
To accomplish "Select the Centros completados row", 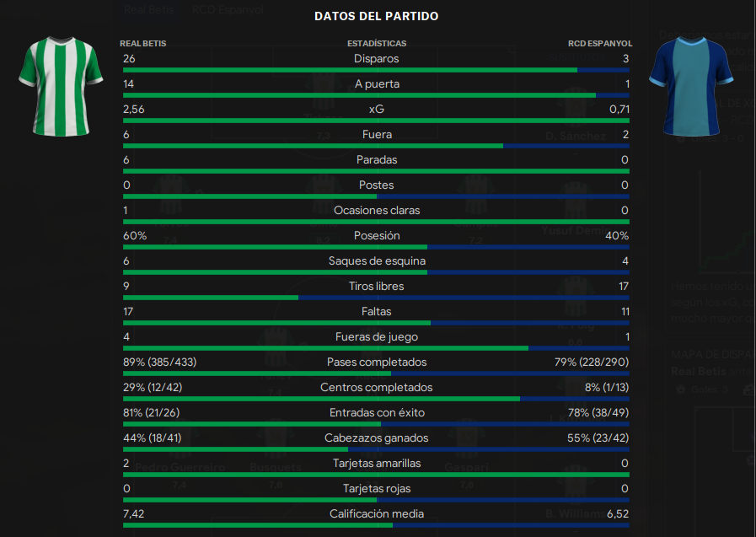I will click(376, 391).
